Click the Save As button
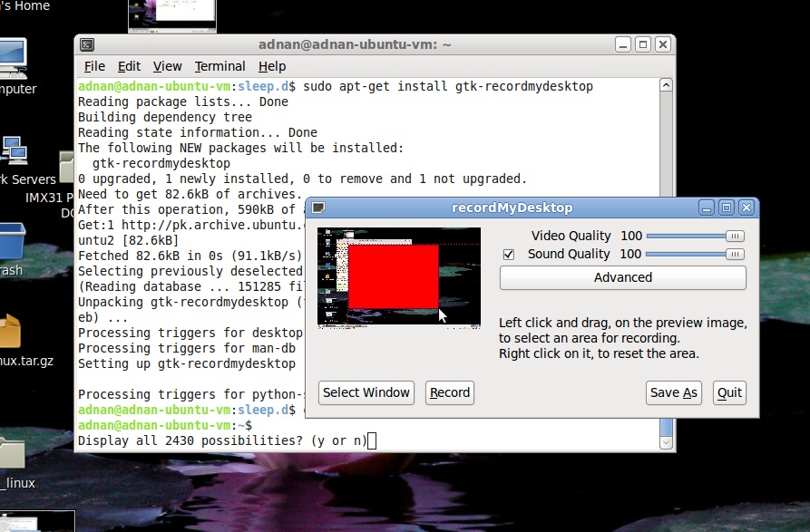The image size is (810, 532). click(x=674, y=392)
